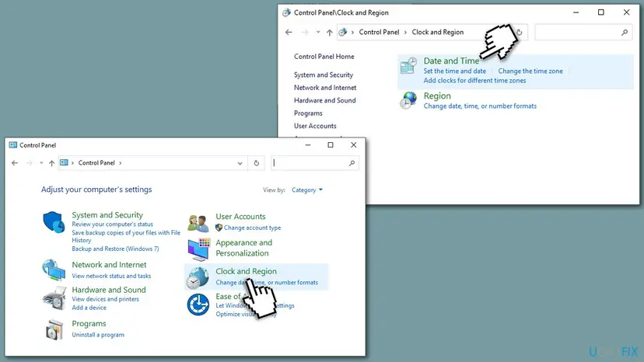Image resolution: width=644 pixels, height=362 pixels.
Task: Open Appearance and Personalization monitor icon
Action: coord(199,249)
